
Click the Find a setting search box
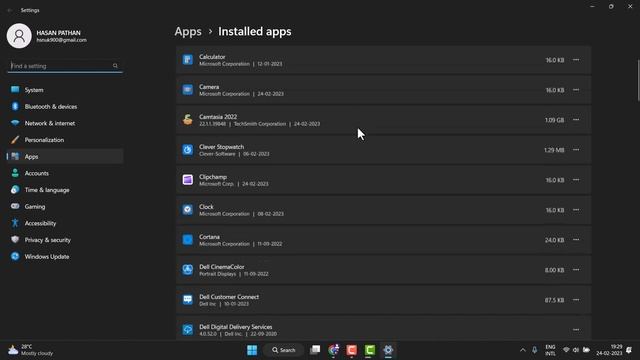point(65,66)
